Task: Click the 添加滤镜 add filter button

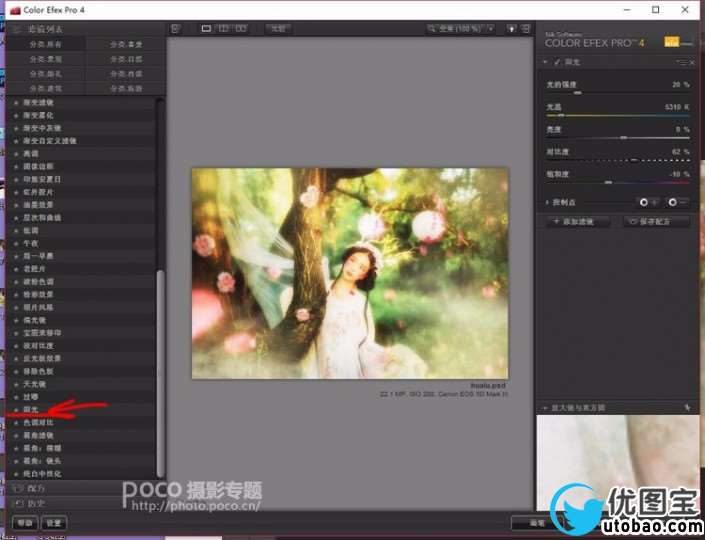Action: tap(577, 222)
